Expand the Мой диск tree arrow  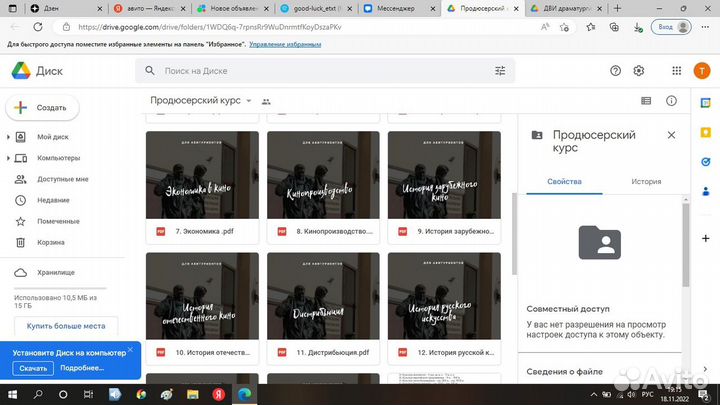[8, 137]
